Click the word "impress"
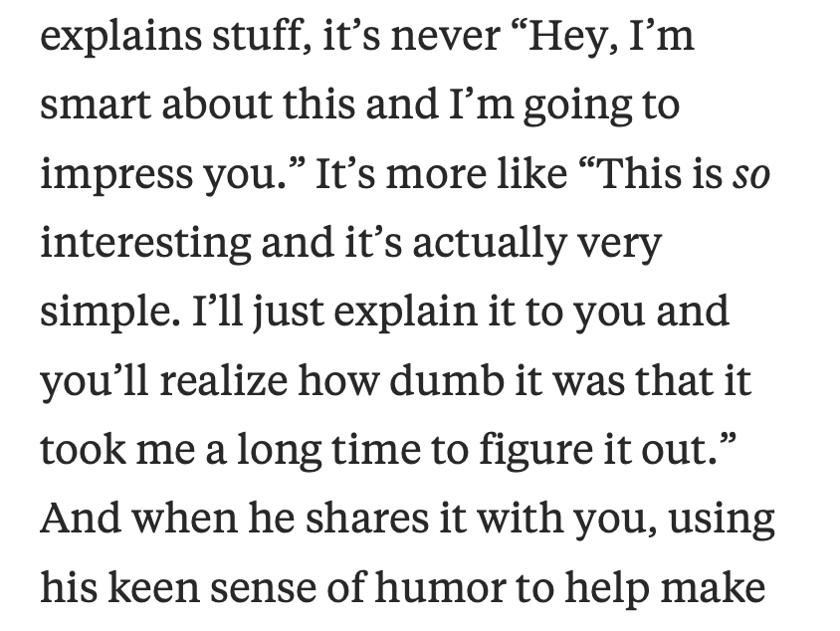The image size is (840, 631). click(x=115, y=177)
